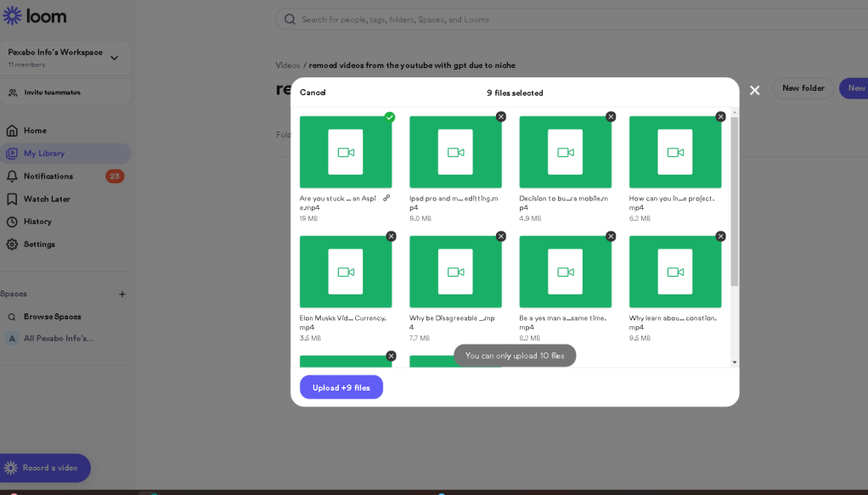Viewport: 868px width, 495px height.
Task: Select Decision to bu...a mobile thumbnail
Action: pos(565,152)
